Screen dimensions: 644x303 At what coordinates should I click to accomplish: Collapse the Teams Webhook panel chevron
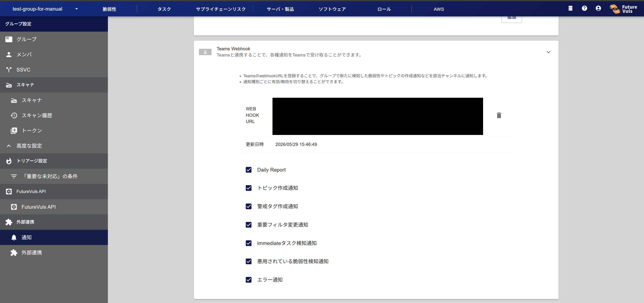point(548,52)
